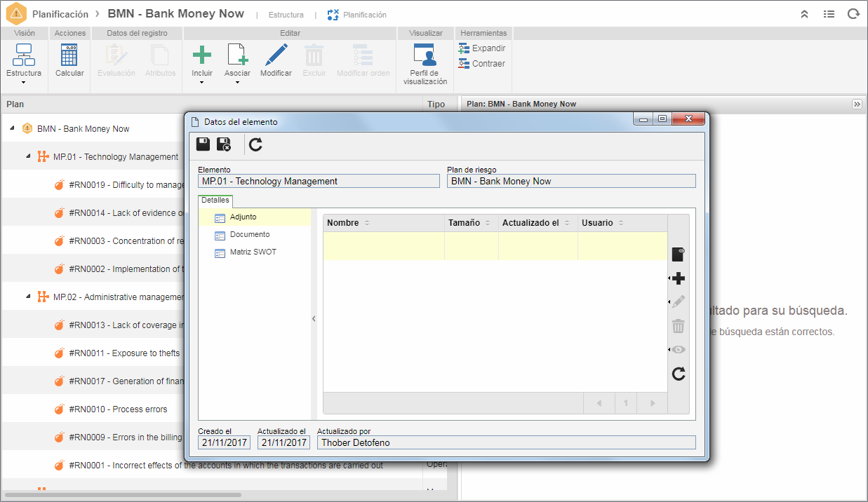The image size is (868, 502).
Task: Click the Plan de riesgo field
Action: 571,181
